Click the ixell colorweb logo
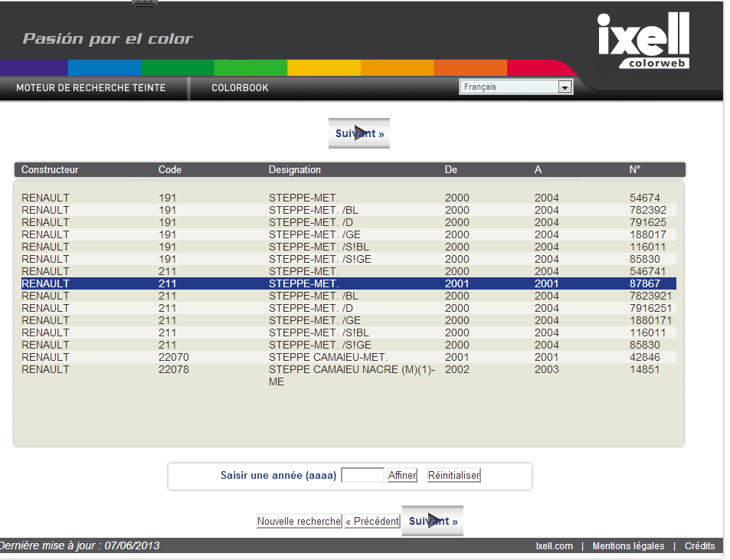This screenshot has width=730, height=560. [643, 41]
